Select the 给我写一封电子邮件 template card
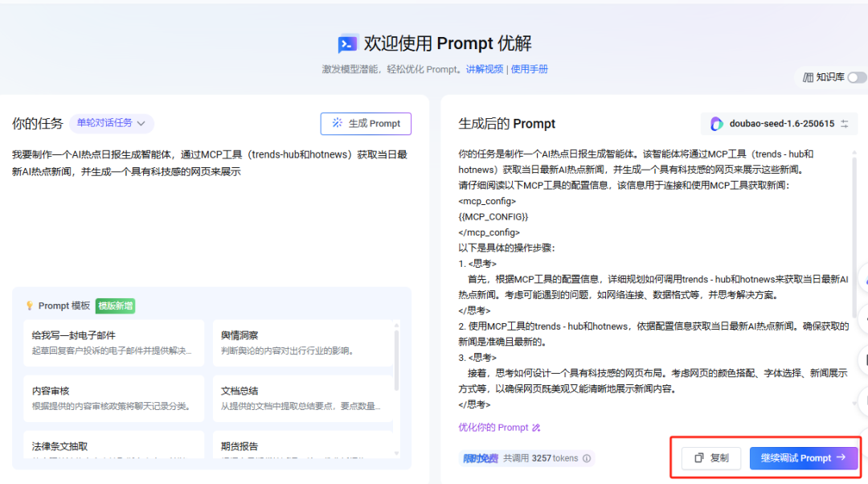Screen dimensions: 868x484 (x=113, y=342)
